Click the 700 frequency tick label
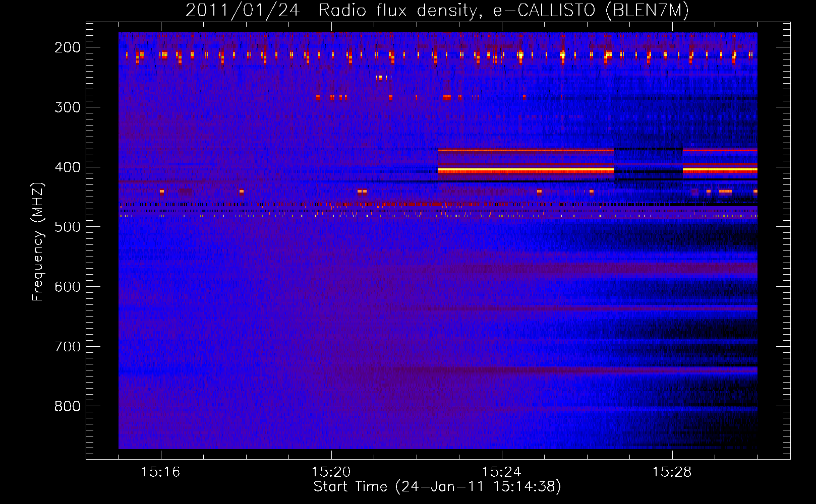Image resolution: width=816 pixels, height=504 pixels. coord(68,346)
